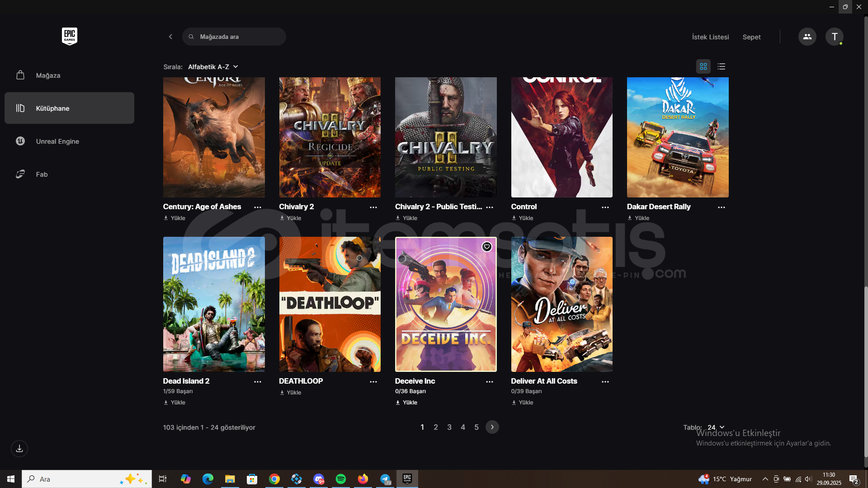Go to page 3

449,427
